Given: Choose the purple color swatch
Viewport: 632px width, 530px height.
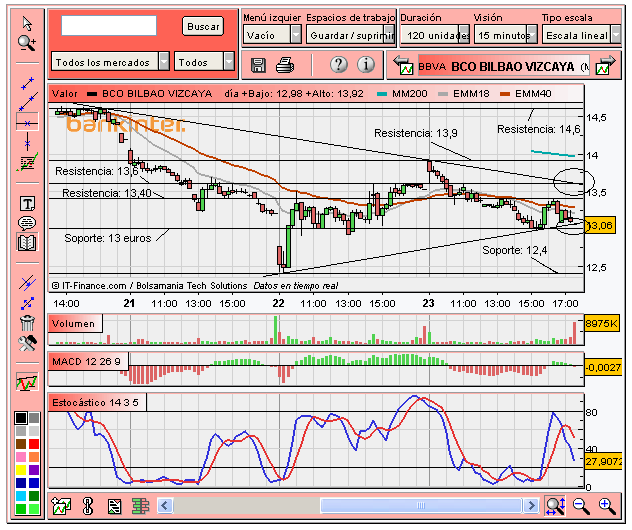Looking at the screenshot, I should pyautogui.click(x=34, y=470).
